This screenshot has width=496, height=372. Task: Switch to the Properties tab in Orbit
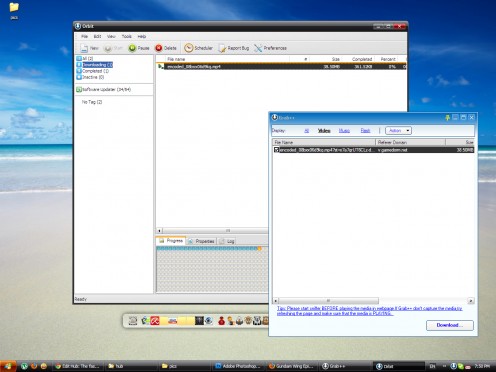(x=202, y=241)
